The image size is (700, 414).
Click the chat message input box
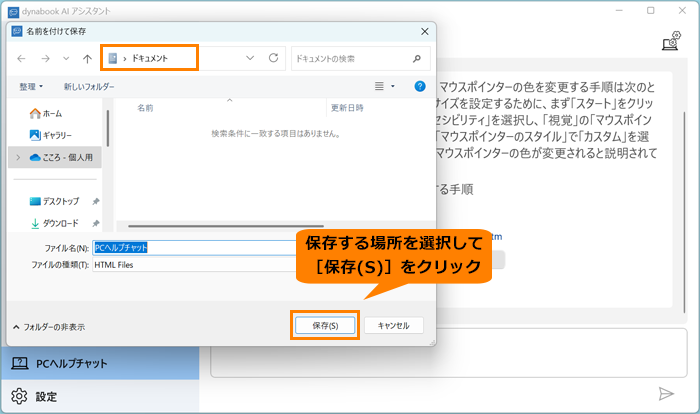click(449, 353)
